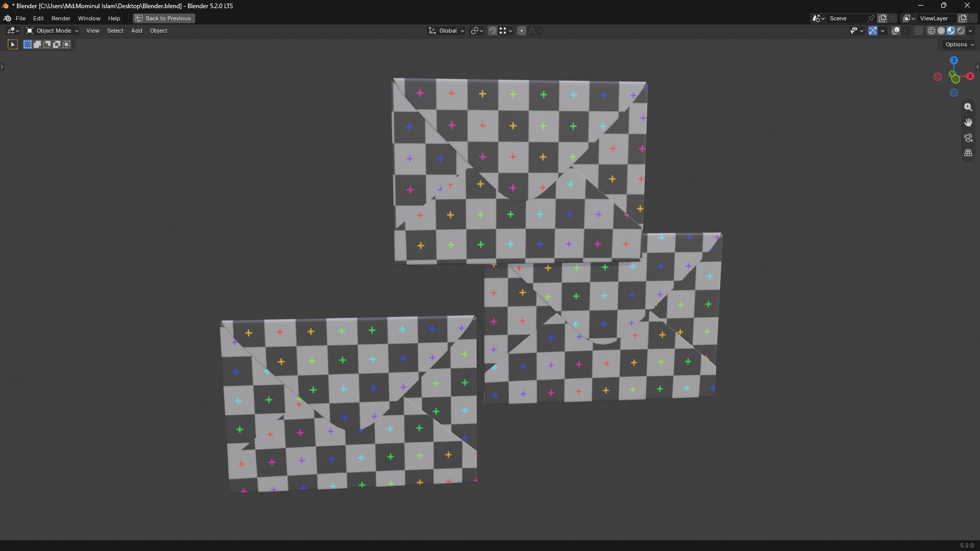Open the viewport Add menu

coord(136,31)
